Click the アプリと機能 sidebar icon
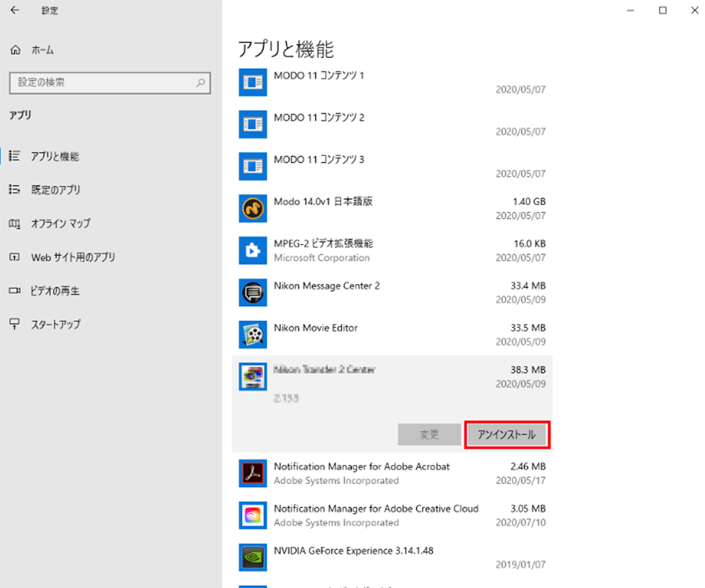 [14, 156]
